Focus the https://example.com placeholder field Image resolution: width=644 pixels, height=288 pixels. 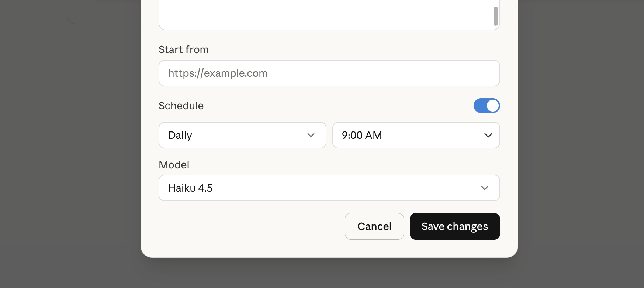(329, 73)
